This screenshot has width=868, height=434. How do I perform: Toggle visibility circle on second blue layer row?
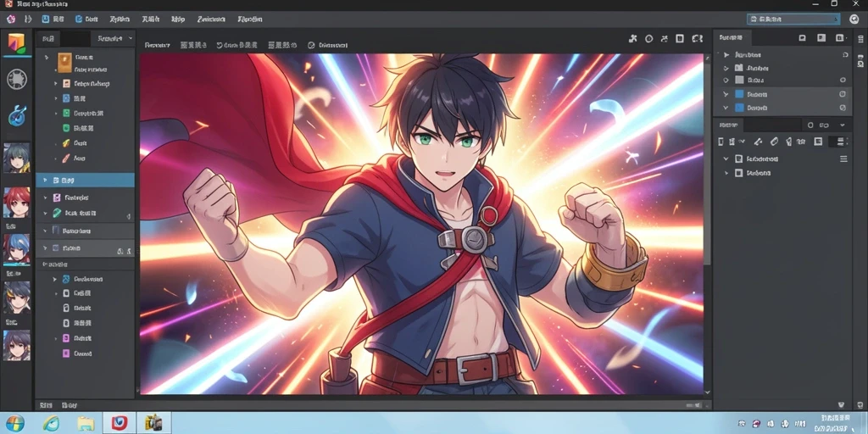843,108
